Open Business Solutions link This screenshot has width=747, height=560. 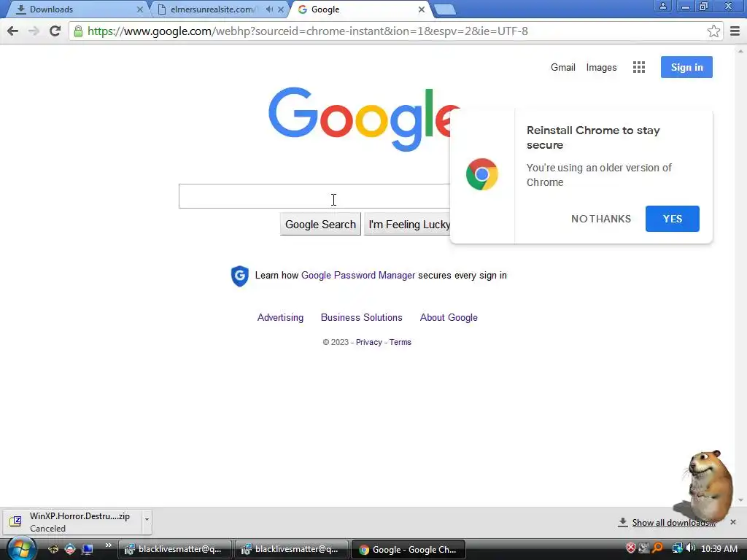(x=362, y=318)
